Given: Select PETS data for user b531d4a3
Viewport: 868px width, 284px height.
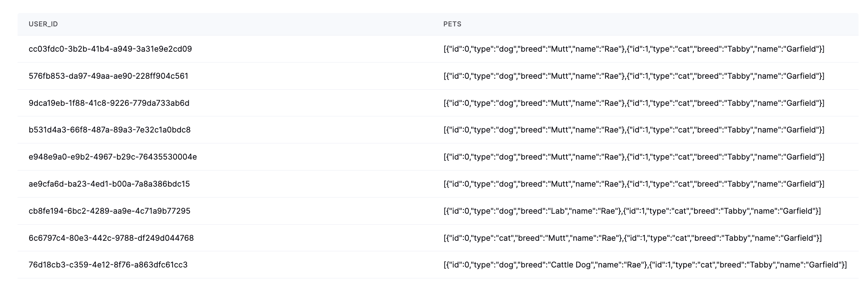Looking at the screenshot, I should pyautogui.click(x=634, y=130).
